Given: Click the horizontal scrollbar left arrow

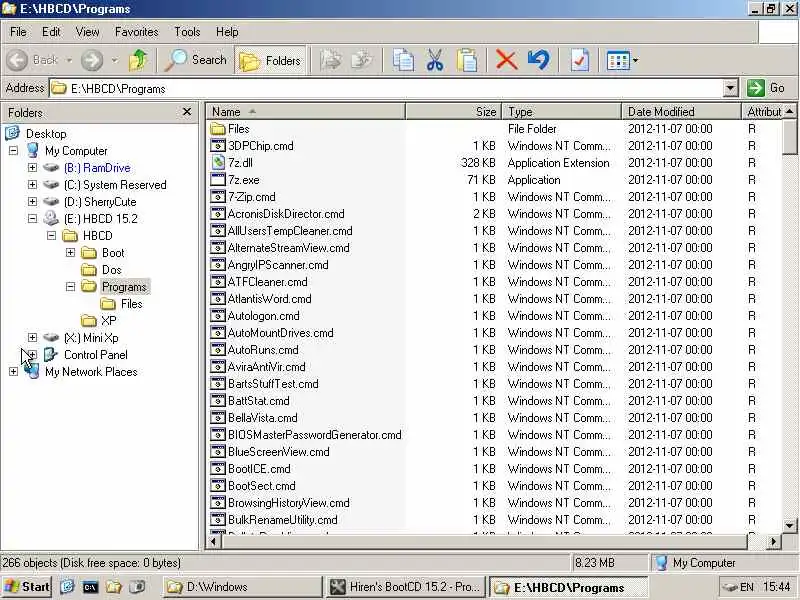Looking at the screenshot, I should [214, 541].
